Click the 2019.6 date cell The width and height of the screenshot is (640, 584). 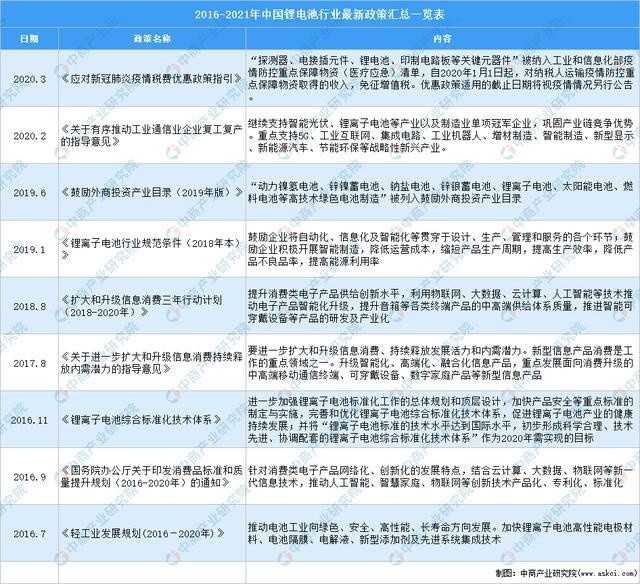click(29, 193)
